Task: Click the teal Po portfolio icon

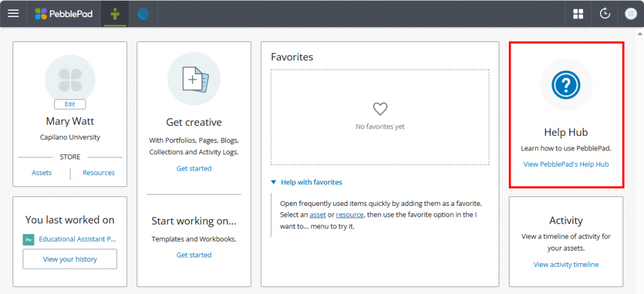Action: pyautogui.click(x=28, y=239)
